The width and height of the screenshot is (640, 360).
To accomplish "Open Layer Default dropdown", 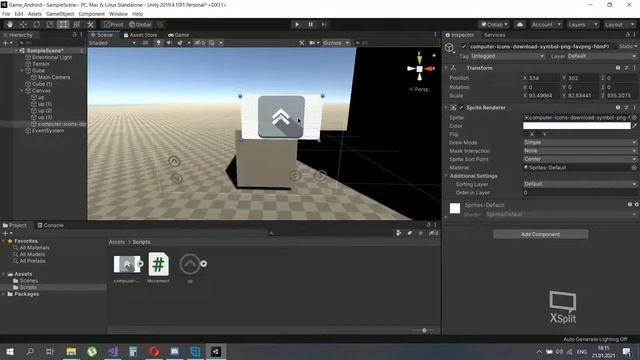I will pos(602,56).
